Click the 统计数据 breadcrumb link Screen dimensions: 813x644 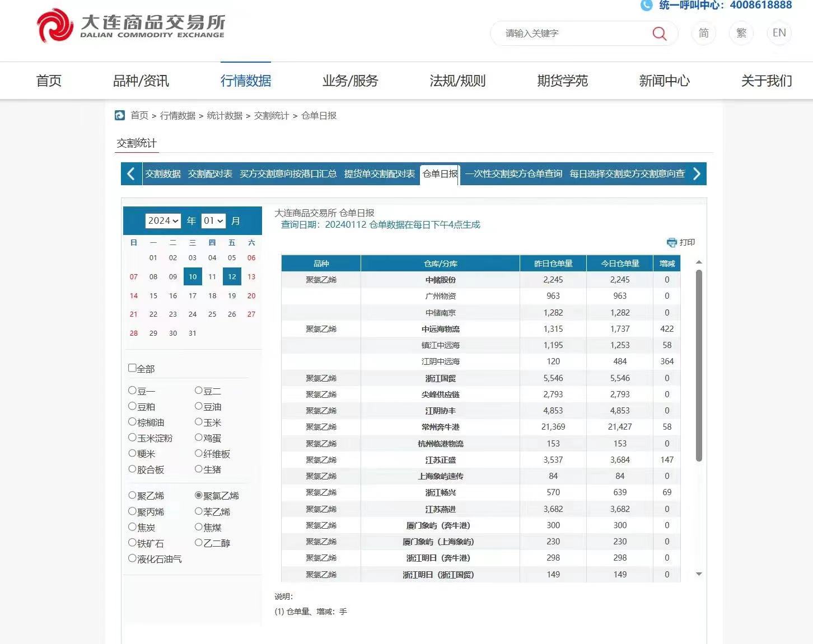click(x=225, y=115)
